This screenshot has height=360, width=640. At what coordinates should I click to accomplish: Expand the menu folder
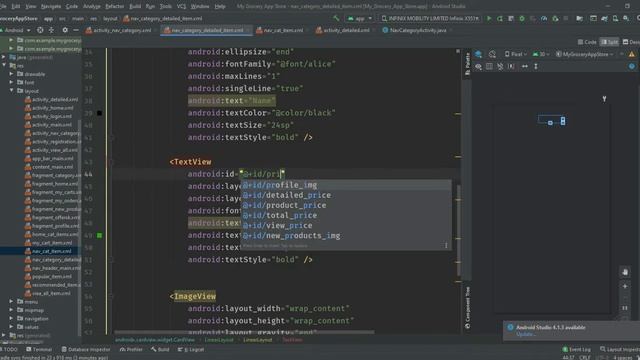[x=11, y=302]
